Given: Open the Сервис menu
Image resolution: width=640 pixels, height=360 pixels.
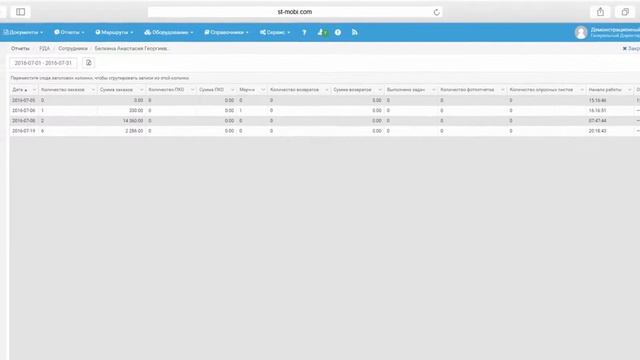Looking at the screenshot, I should click(x=275, y=32).
